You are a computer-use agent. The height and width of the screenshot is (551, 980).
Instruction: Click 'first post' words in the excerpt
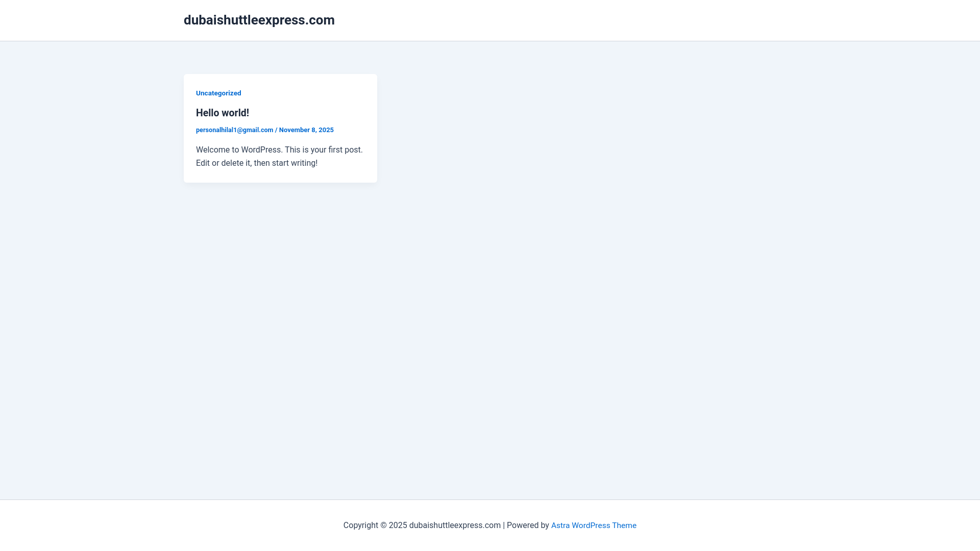[345, 150]
